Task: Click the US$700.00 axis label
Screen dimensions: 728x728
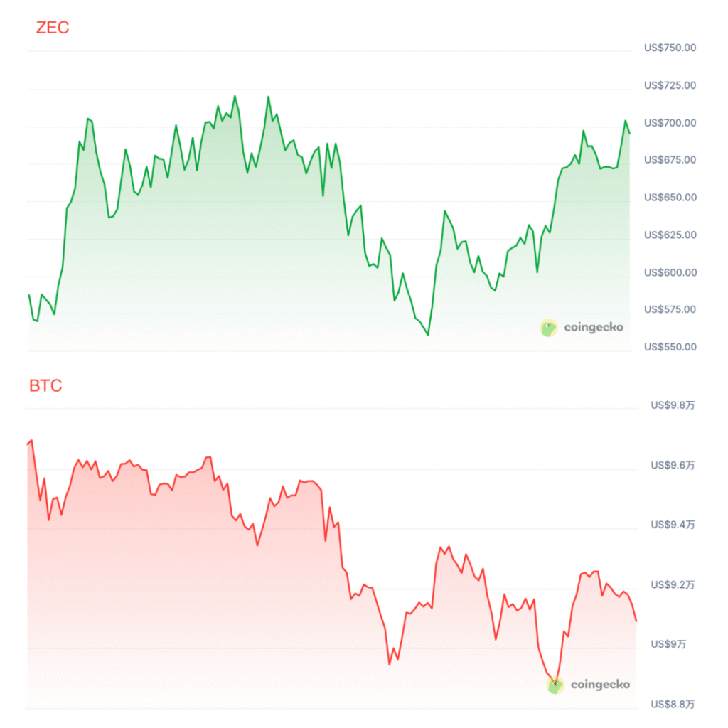Action: [x=670, y=123]
